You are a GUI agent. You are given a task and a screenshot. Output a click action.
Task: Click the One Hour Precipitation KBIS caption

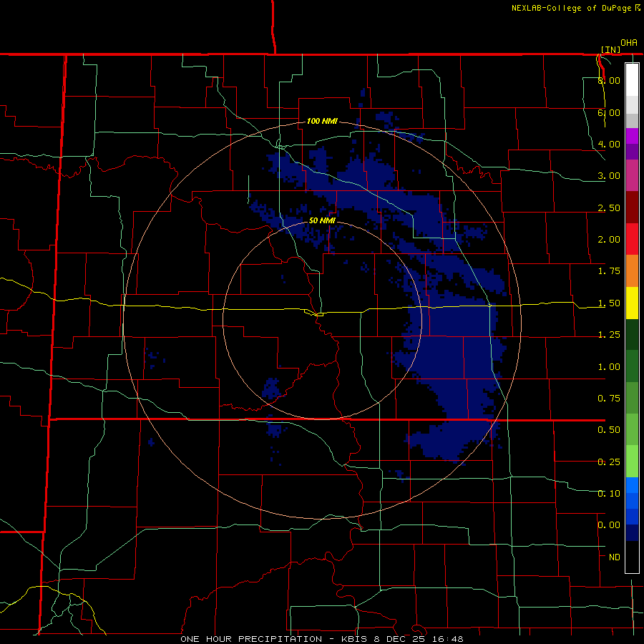[321, 639]
